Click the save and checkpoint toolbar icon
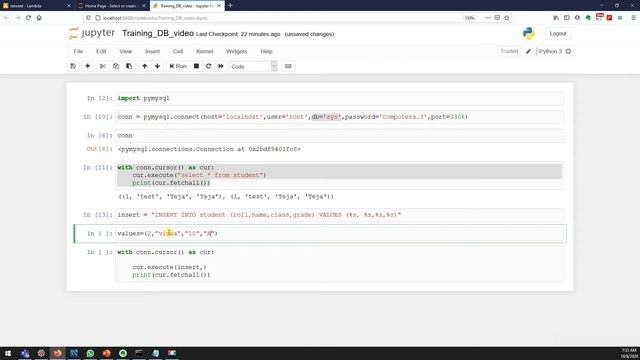640x360 pixels. (x=73, y=66)
